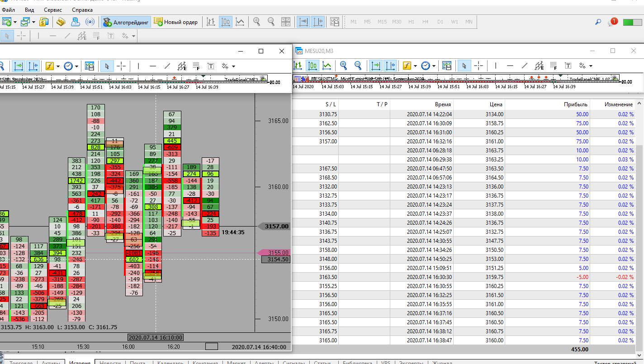Screen dimensions: 644x364
Task: Tile chart windows using the main toolbar icon
Action: (x=286, y=22)
